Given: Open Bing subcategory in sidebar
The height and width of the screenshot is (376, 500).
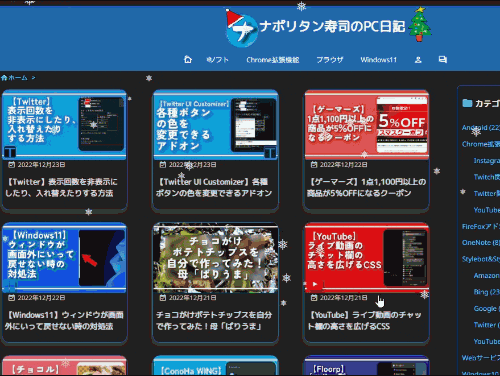Looking at the screenshot, I should [x=487, y=292].
